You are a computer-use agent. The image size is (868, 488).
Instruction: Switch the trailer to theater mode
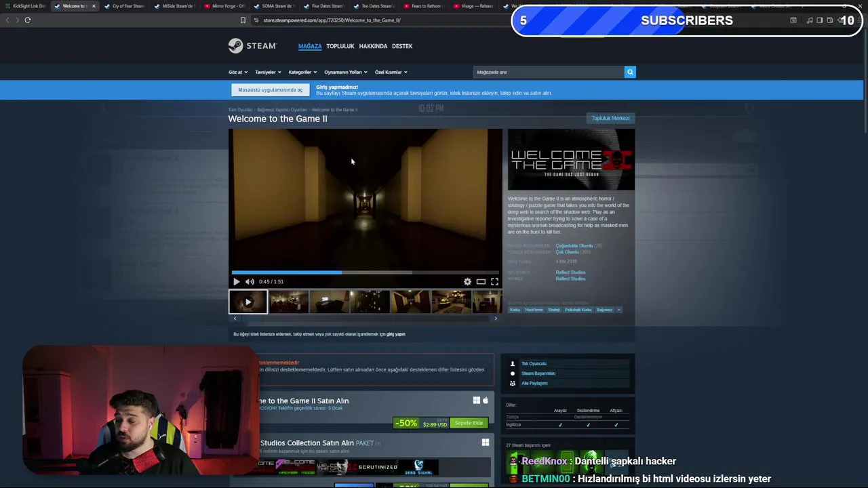click(481, 281)
